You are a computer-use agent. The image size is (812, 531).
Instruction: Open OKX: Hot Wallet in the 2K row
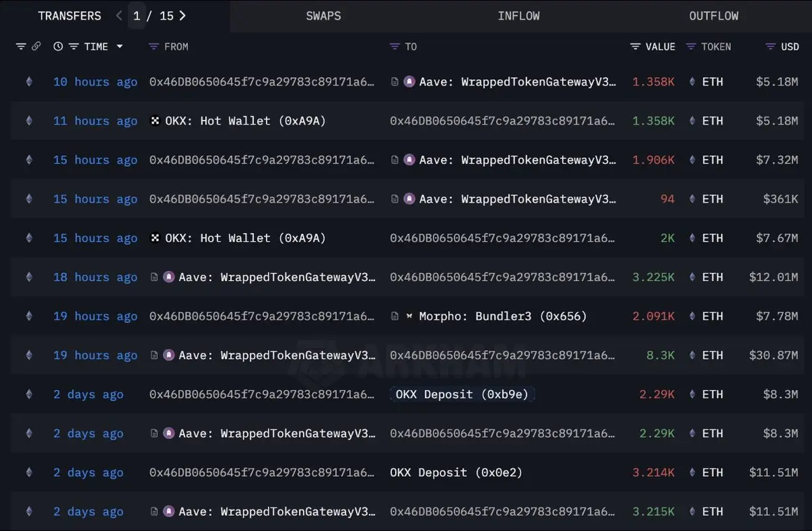click(x=246, y=238)
